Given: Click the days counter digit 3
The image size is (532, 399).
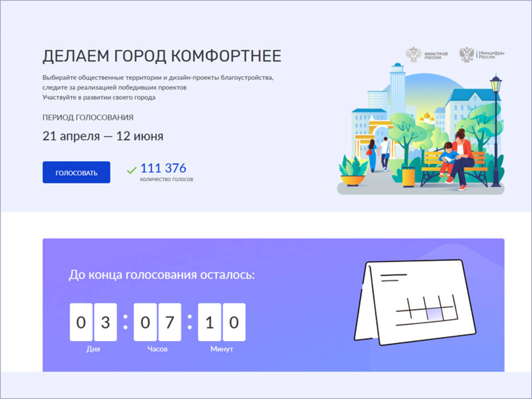Looking at the screenshot, I should (x=106, y=322).
